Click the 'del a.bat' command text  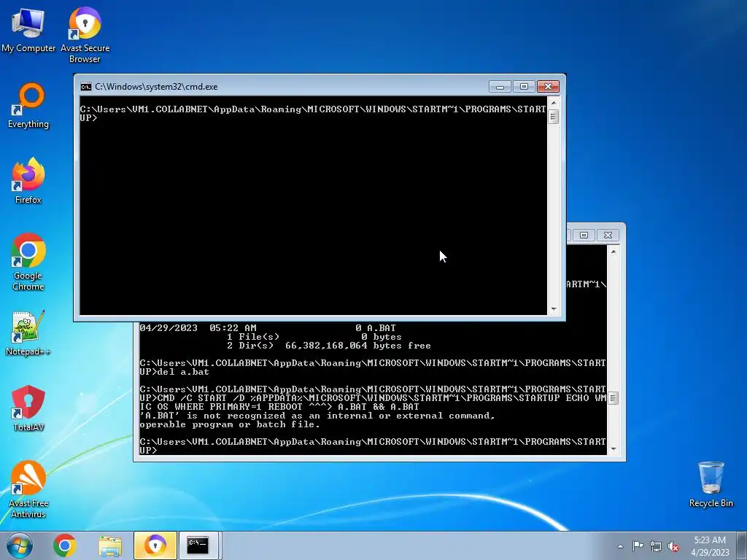[183, 372]
